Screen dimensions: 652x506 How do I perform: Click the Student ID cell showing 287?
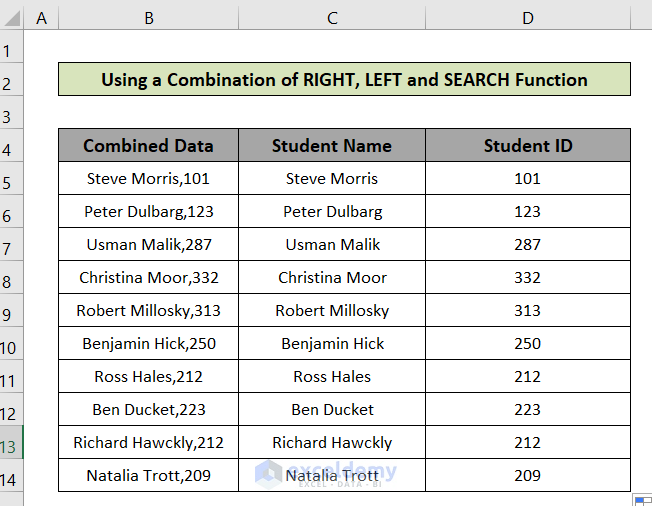(x=528, y=244)
